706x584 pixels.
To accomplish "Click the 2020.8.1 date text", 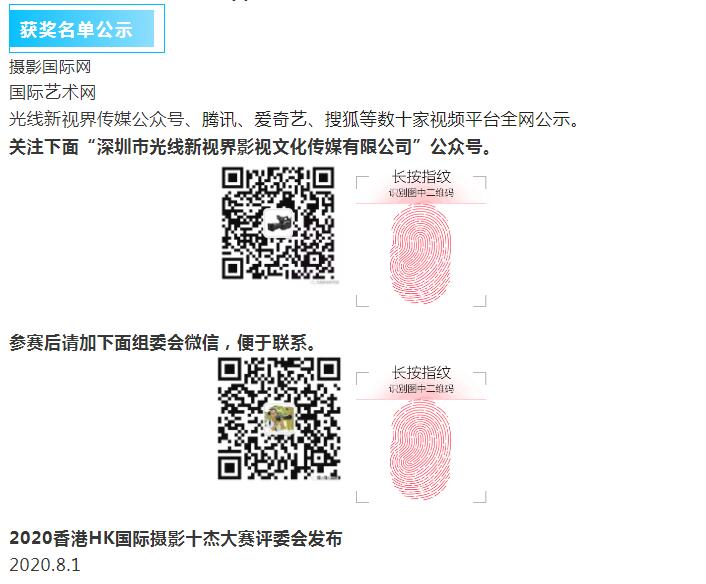I will 45,565.
